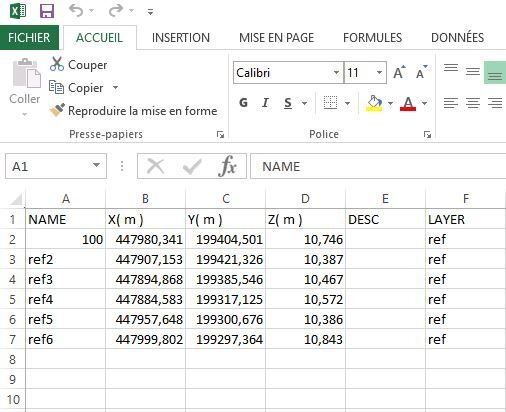Screen dimensions: 506x412
Task: Decrease font size with small A icon
Action: tap(421, 72)
